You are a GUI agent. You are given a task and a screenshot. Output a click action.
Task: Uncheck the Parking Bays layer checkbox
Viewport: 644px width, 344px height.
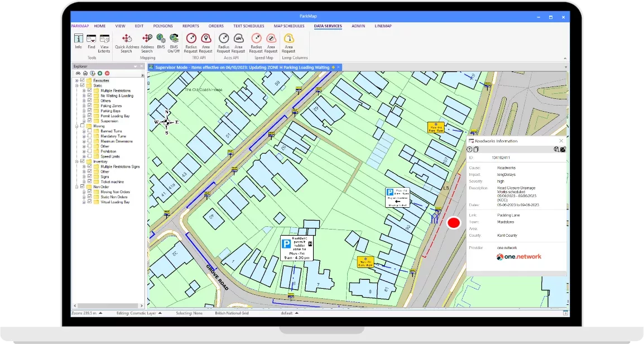click(x=89, y=111)
